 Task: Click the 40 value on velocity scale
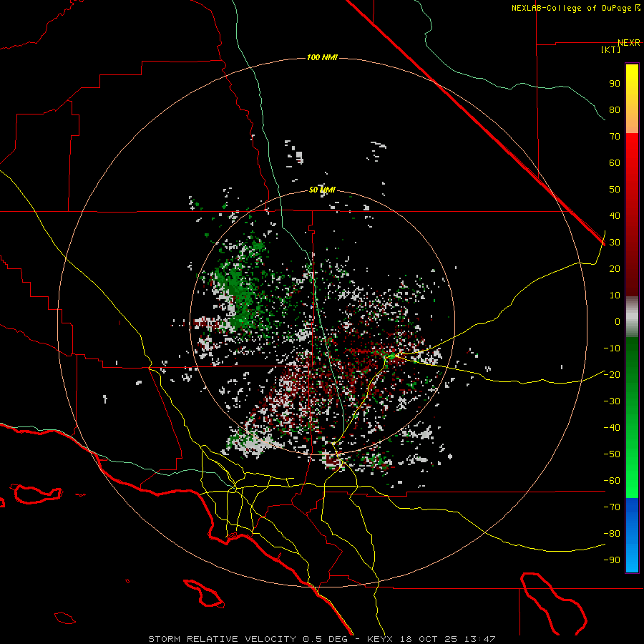[x=614, y=216]
